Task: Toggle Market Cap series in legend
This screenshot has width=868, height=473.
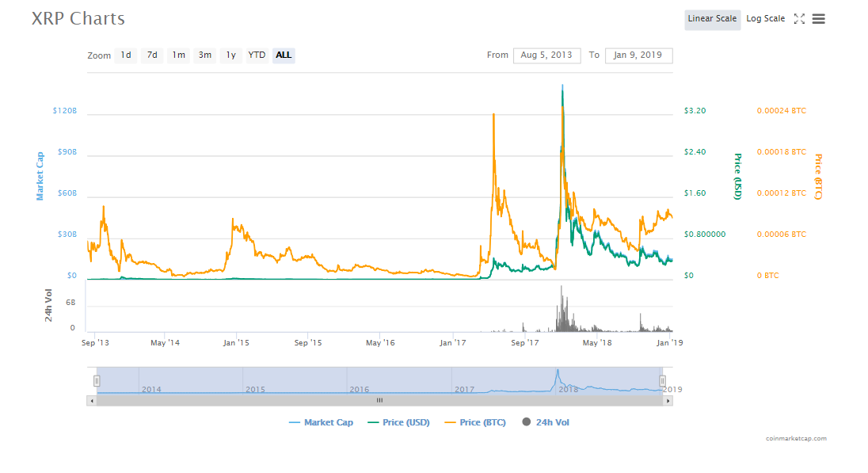Action: (321, 422)
